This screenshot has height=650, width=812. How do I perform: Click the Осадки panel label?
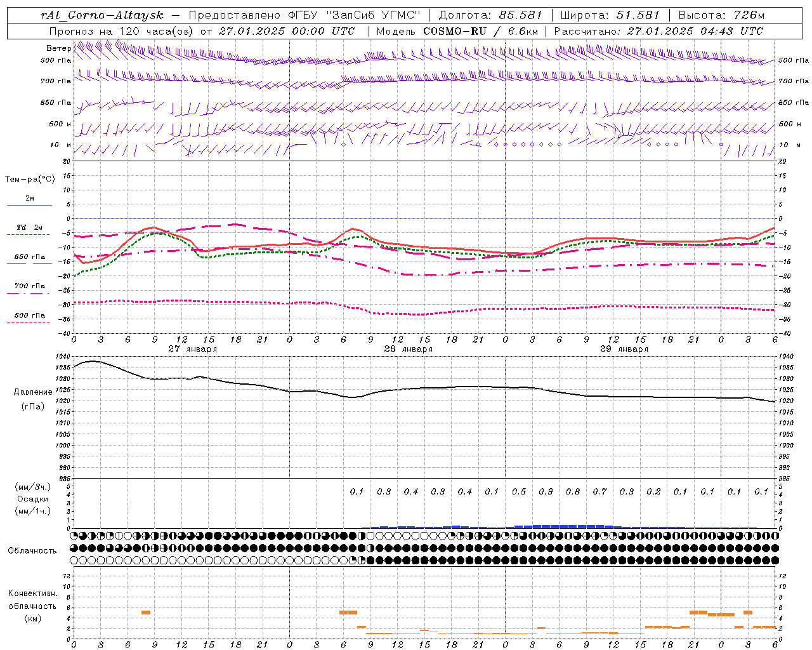coord(32,499)
